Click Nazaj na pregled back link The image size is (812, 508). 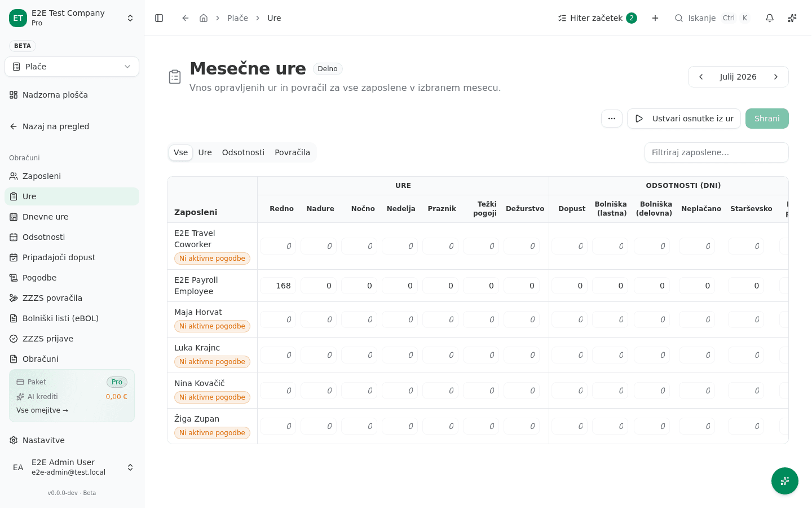72,126
